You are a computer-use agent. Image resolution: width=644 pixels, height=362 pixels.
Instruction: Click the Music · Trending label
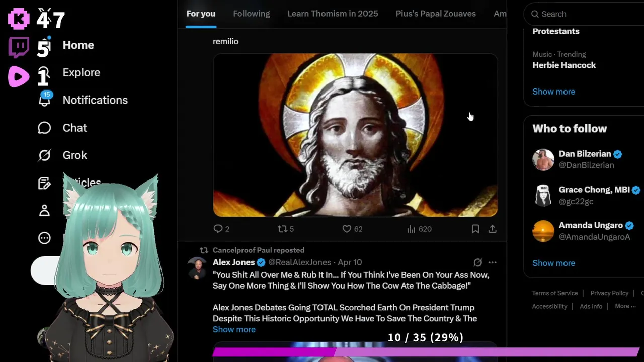click(559, 54)
